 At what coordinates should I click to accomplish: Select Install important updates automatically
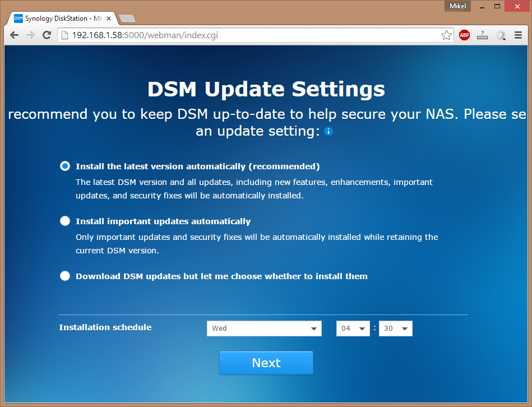(x=65, y=221)
